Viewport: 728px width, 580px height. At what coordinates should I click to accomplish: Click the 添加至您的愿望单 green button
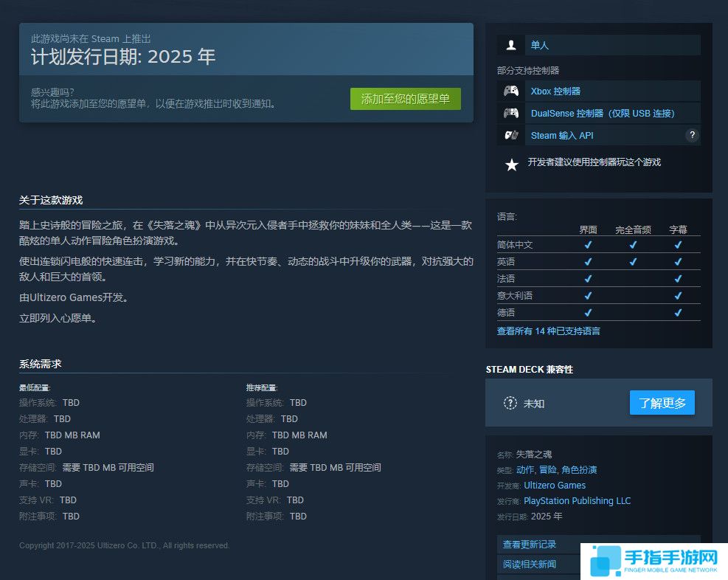405,100
